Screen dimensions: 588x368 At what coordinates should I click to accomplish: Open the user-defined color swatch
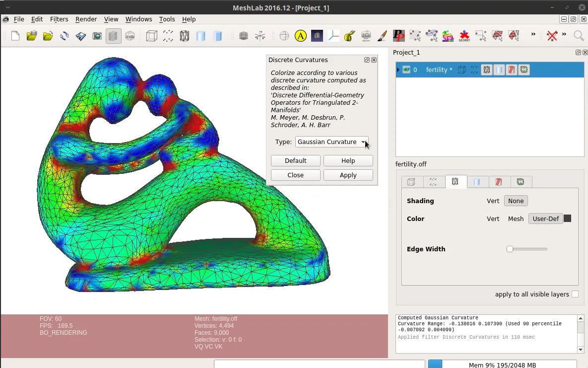(567, 219)
